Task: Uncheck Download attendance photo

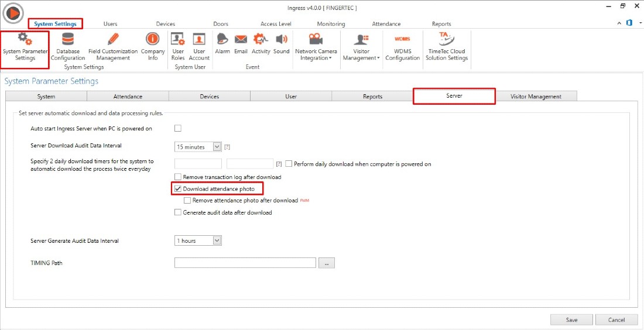Action: pos(178,189)
